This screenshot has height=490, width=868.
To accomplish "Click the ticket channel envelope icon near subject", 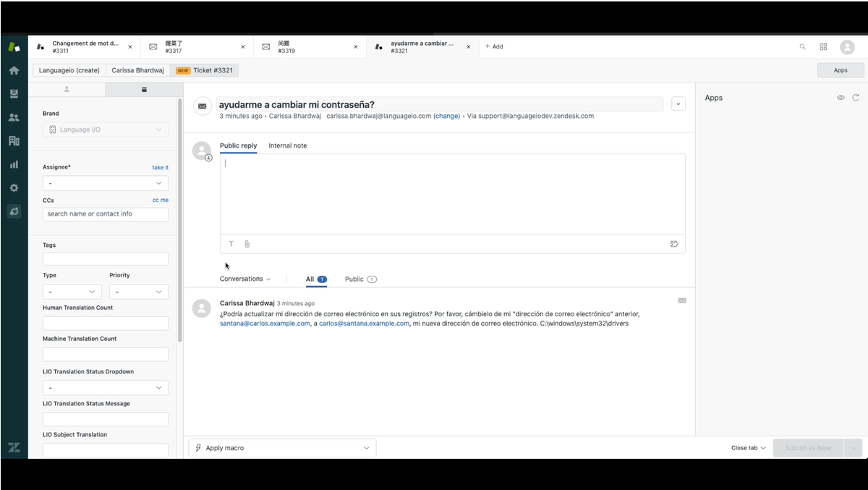I will 203,106.
